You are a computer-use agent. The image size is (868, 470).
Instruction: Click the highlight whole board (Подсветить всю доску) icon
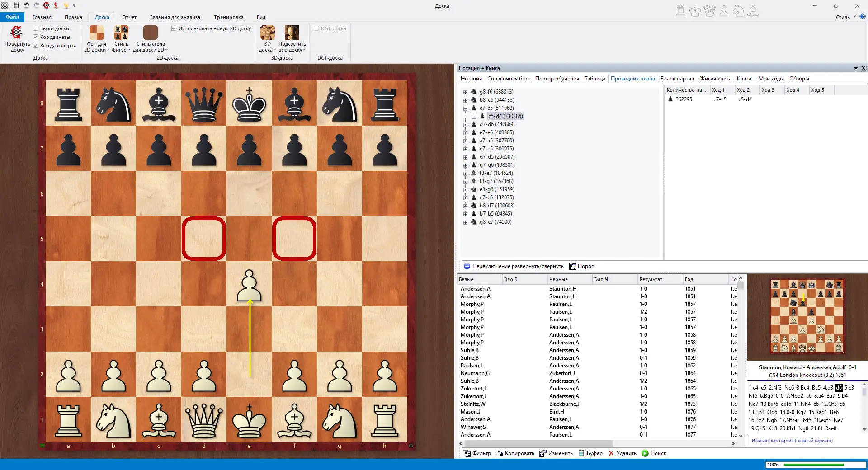[292, 33]
